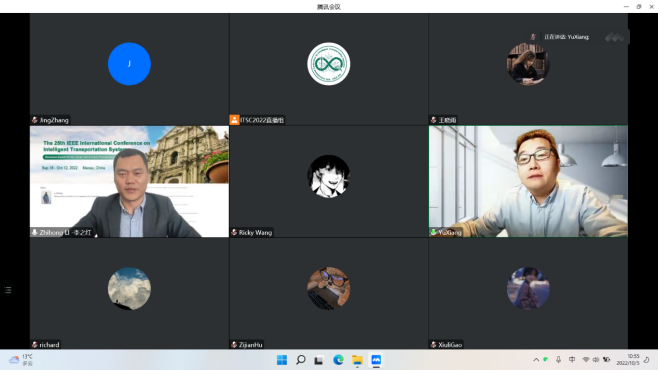Select Zhihong Li's video tile
Viewport: 658px width, 370px height.
129,181
